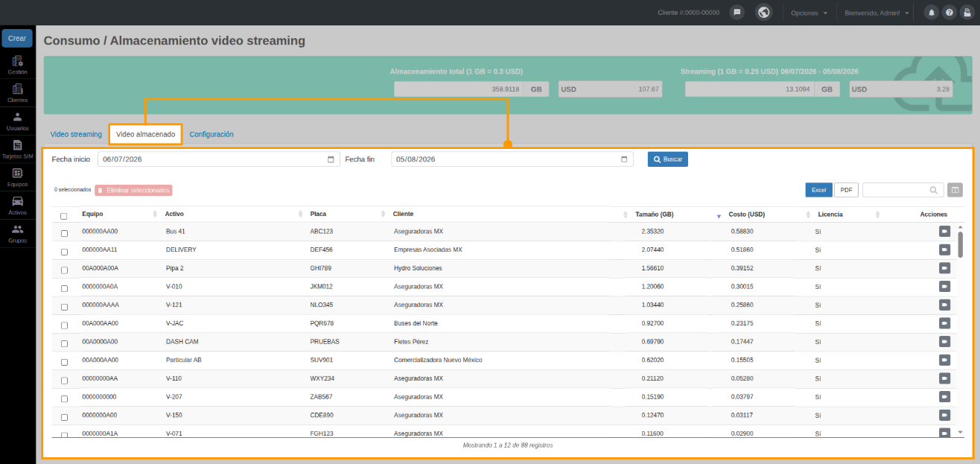Check the V-JAC row checkbox
Screen dimensions: 980x464
point(64,325)
